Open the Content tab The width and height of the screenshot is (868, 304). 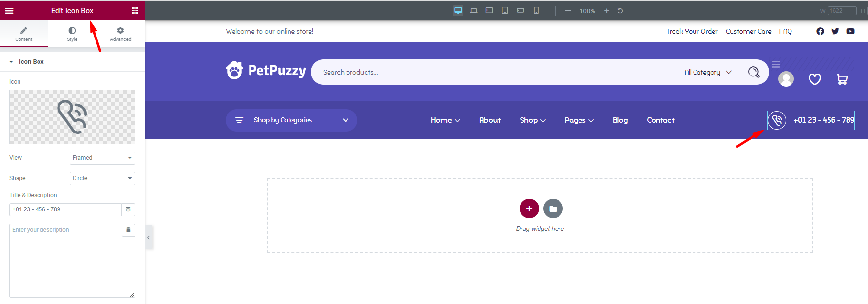pyautogui.click(x=24, y=34)
